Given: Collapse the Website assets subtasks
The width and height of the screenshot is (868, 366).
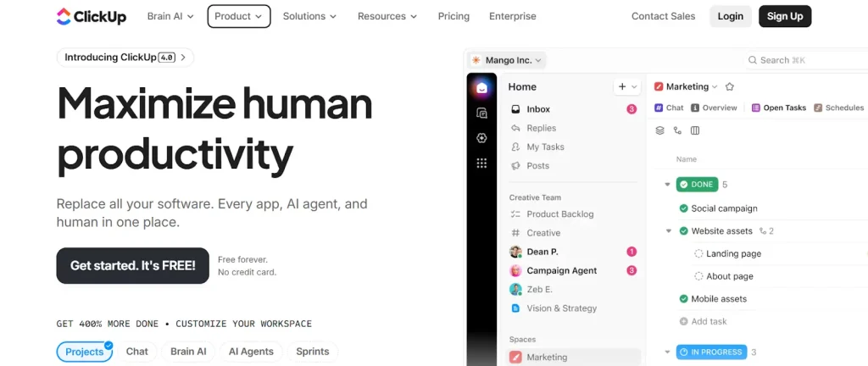Looking at the screenshot, I should (669, 231).
